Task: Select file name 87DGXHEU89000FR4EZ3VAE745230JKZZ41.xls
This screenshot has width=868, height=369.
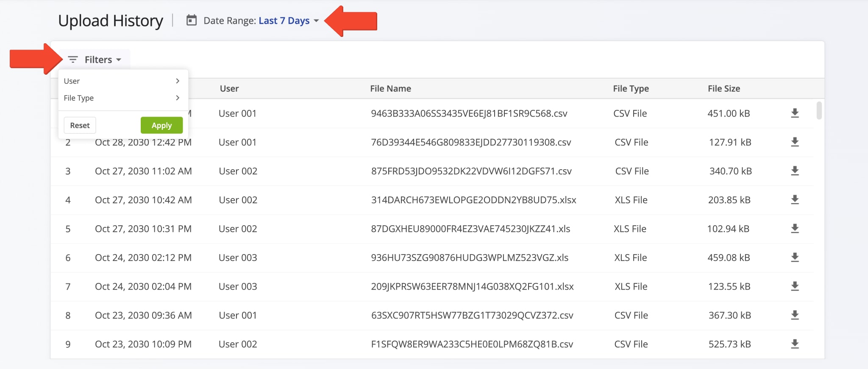Action: pyautogui.click(x=470, y=229)
